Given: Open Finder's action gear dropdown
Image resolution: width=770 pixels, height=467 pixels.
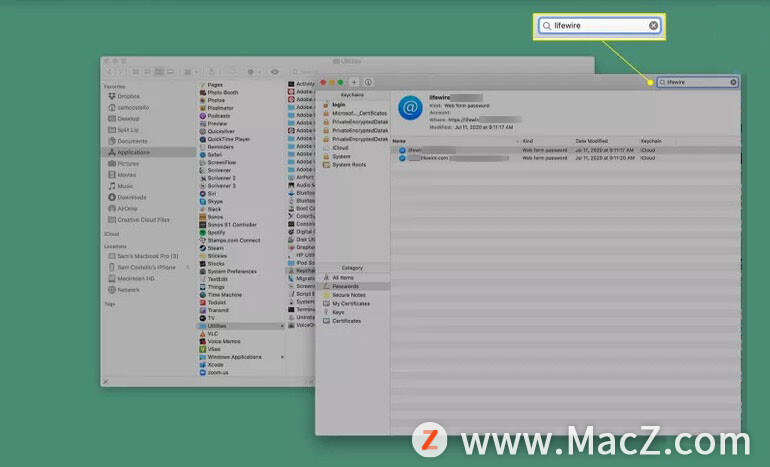Looking at the screenshot, I should click(253, 72).
